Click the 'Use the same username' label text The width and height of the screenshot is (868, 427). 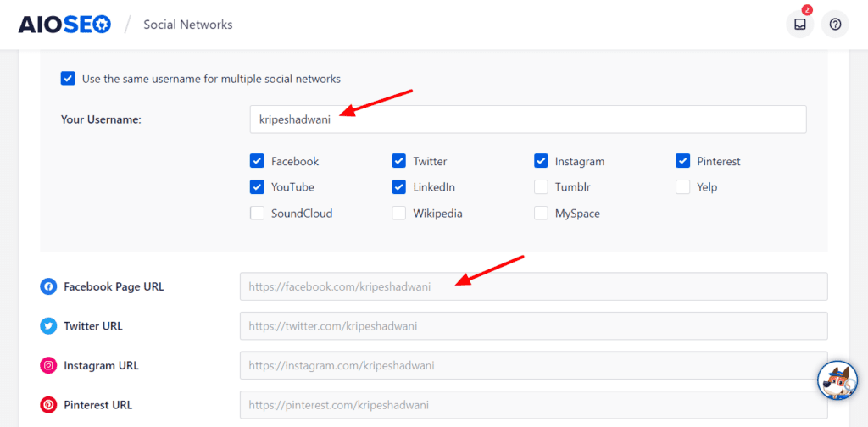[x=211, y=79]
